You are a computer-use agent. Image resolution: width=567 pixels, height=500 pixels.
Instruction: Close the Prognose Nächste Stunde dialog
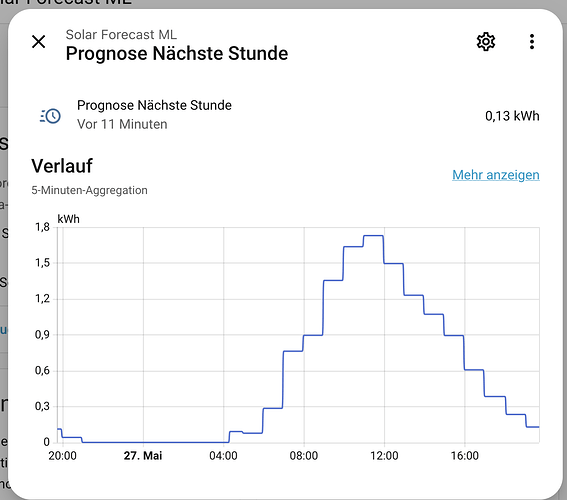(38, 42)
